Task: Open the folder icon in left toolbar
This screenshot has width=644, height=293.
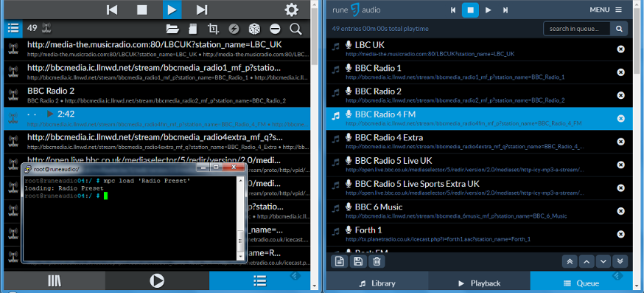Action: (172, 28)
